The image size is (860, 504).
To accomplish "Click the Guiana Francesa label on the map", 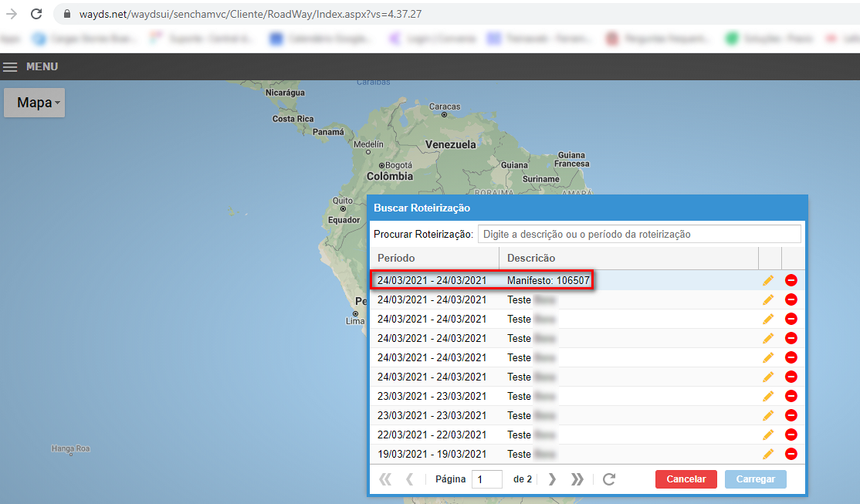I will point(571,160).
